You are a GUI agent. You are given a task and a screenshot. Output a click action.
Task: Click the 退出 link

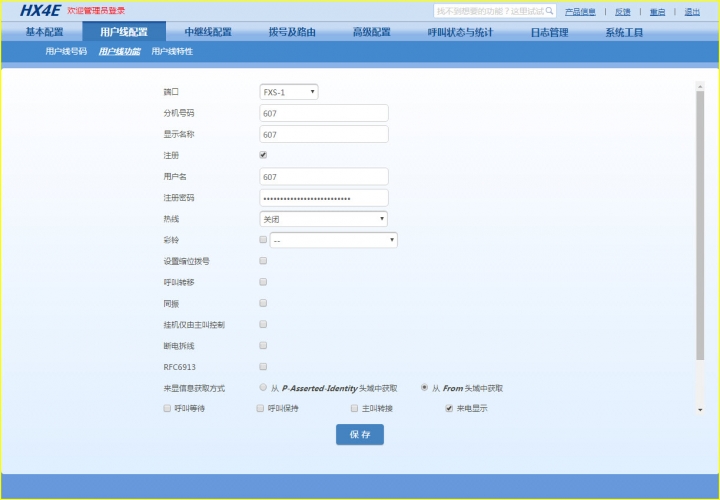(692, 11)
